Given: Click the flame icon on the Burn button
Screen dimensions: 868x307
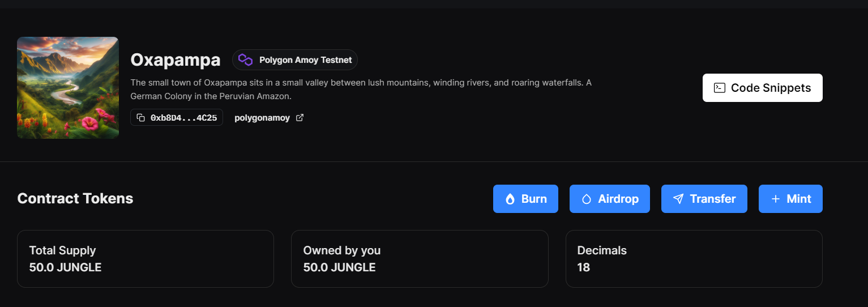Looking at the screenshot, I should [510, 199].
